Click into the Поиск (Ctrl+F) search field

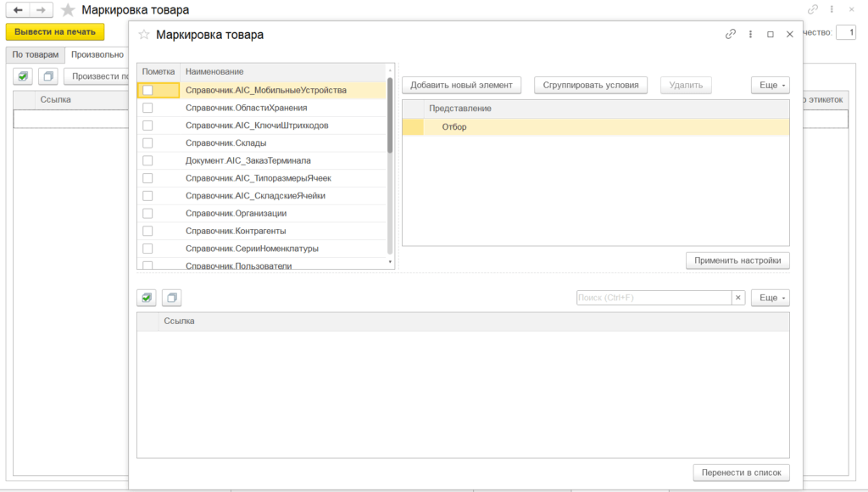coord(653,298)
